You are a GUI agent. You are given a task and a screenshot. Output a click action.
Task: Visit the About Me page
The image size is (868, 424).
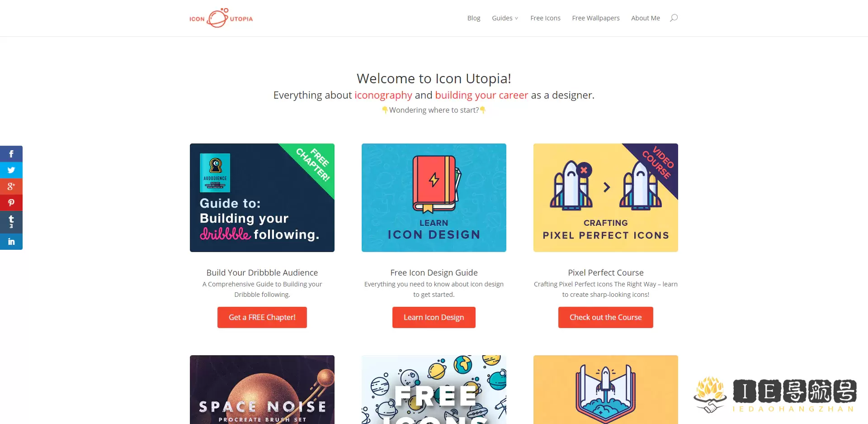[646, 18]
